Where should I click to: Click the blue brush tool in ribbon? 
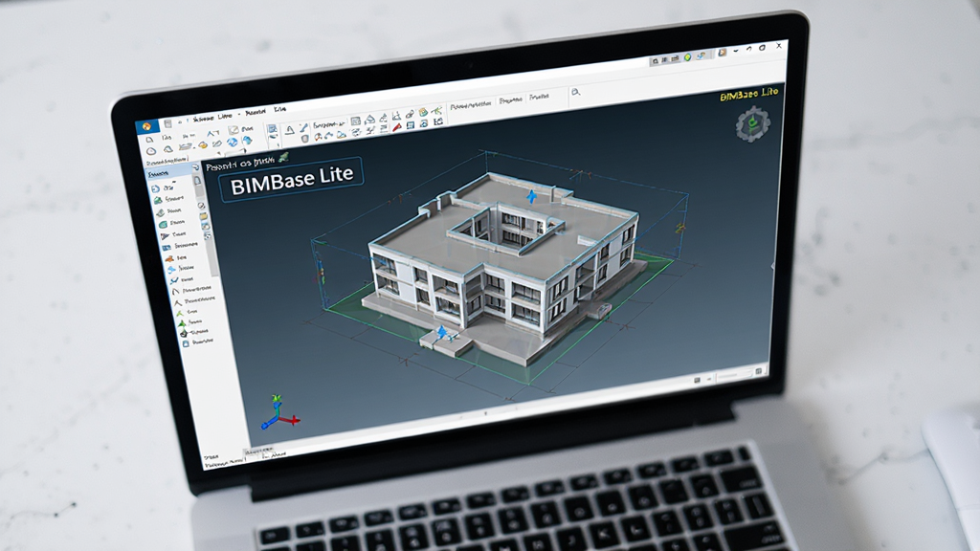(304, 127)
